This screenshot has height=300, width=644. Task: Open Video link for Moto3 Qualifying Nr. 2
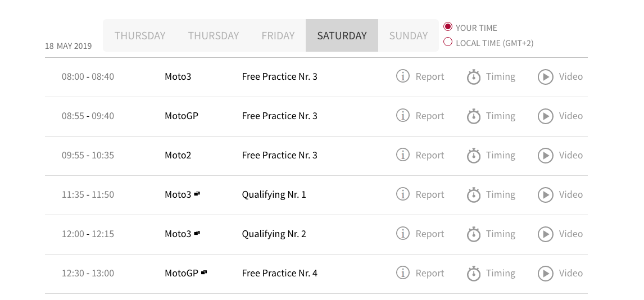[x=570, y=234]
